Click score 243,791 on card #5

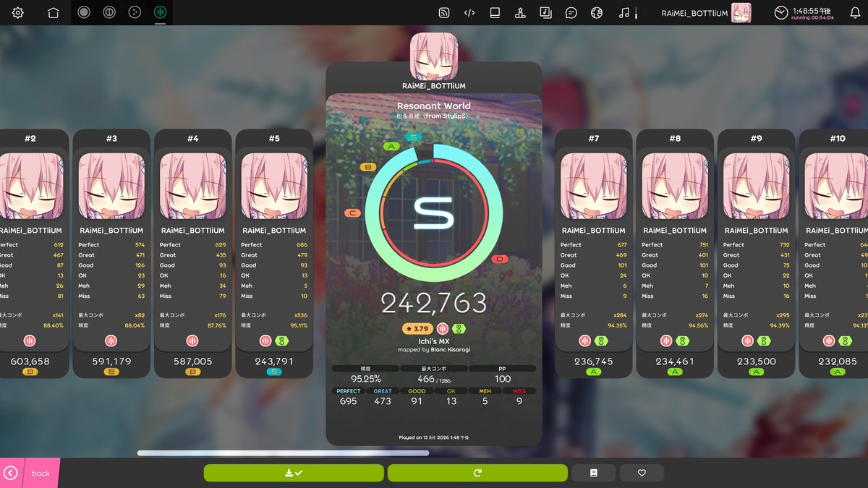point(274,361)
